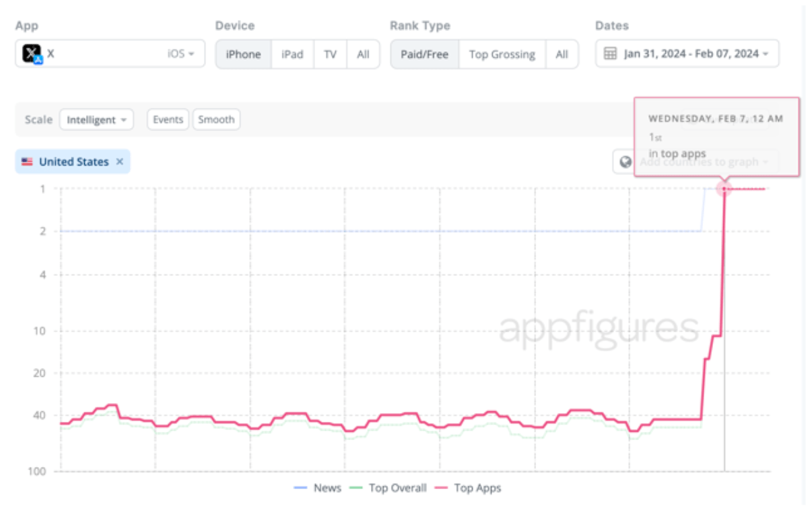Select All devices option
The width and height of the screenshot is (812, 506).
point(363,55)
